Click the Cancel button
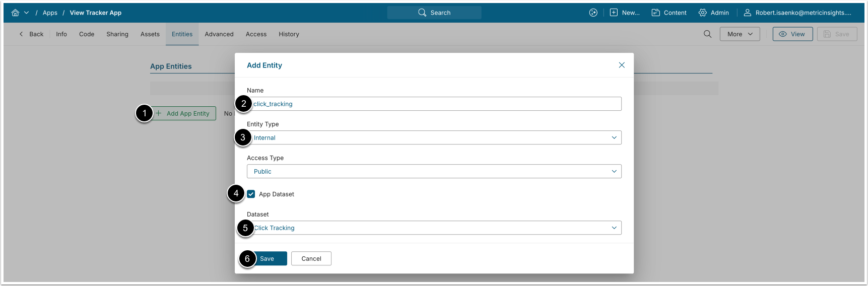This screenshot has height=286, width=868. point(311,258)
